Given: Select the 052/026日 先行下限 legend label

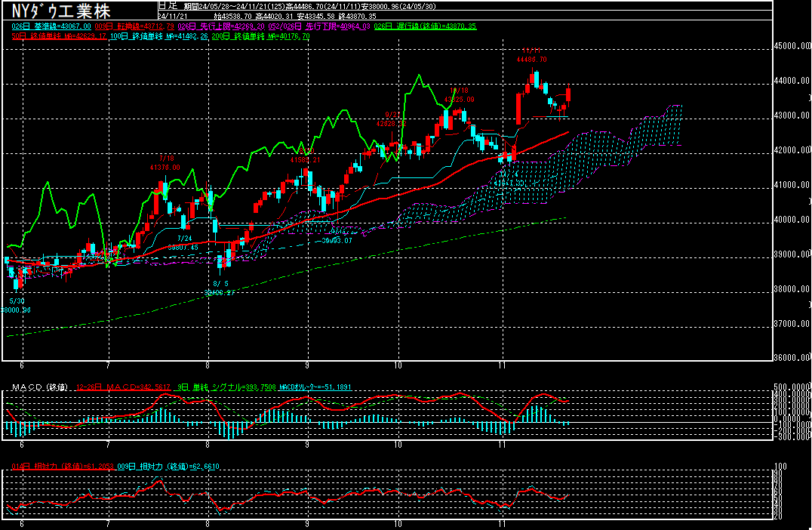Looking at the screenshot, I should [x=319, y=26].
